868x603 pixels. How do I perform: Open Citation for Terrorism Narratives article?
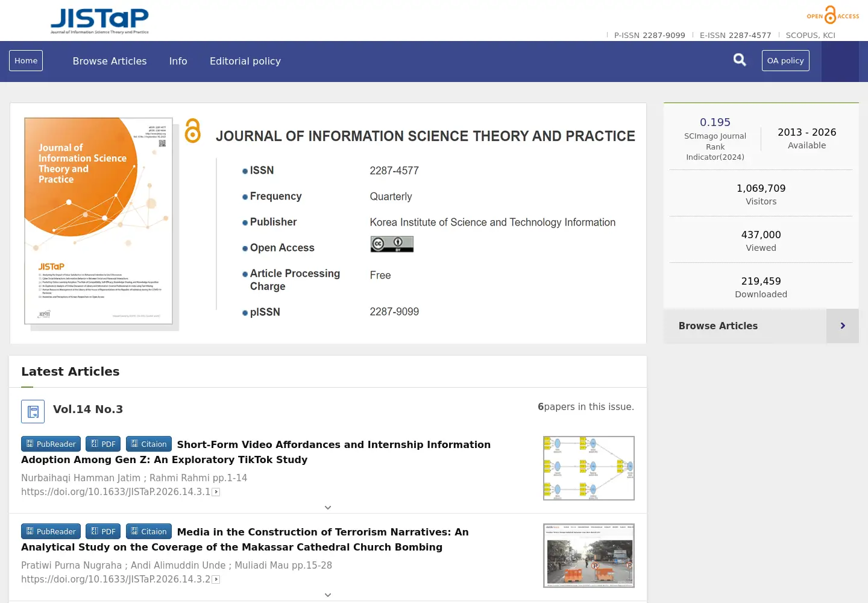click(149, 531)
